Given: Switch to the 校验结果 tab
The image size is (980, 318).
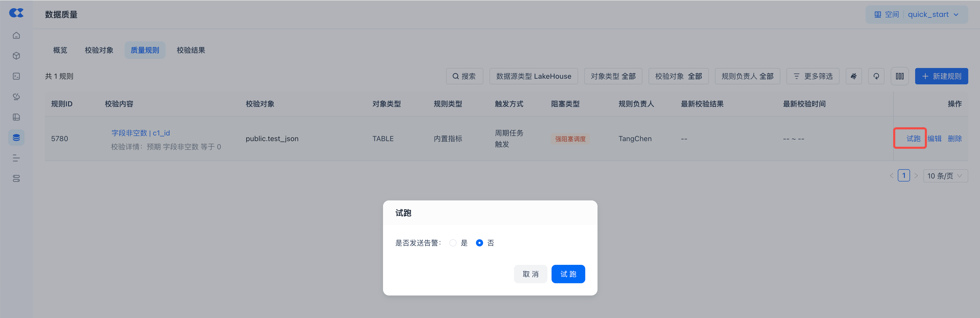Looking at the screenshot, I should pos(190,50).
